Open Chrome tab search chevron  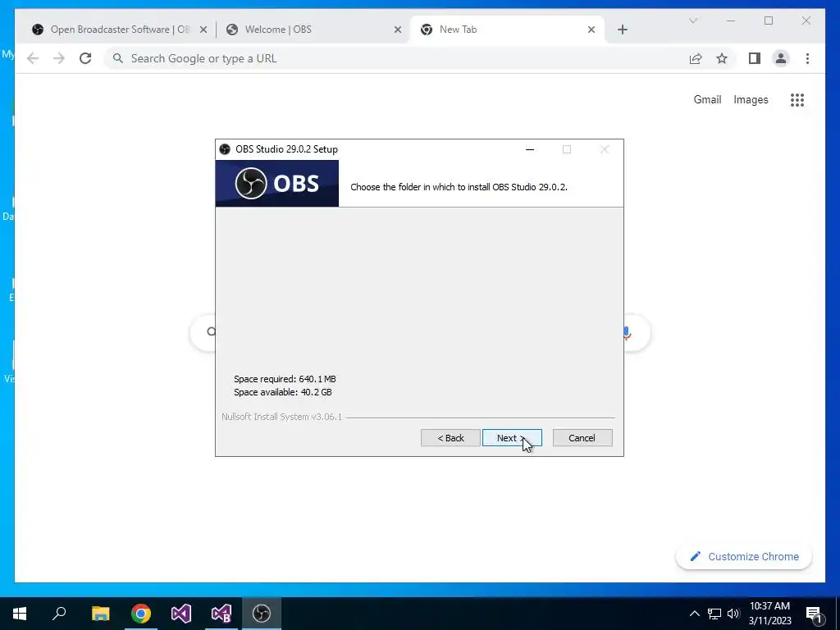(692, 21)
